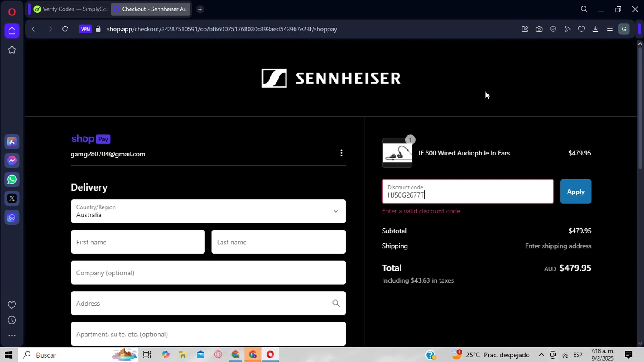View site security padlock info
644x362 pixels.
tap(98, 29)
